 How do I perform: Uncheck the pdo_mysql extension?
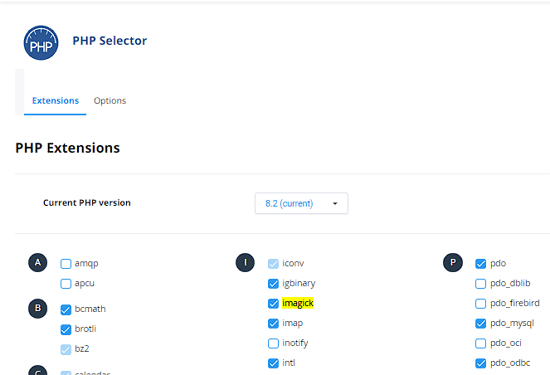coord(481,323)
